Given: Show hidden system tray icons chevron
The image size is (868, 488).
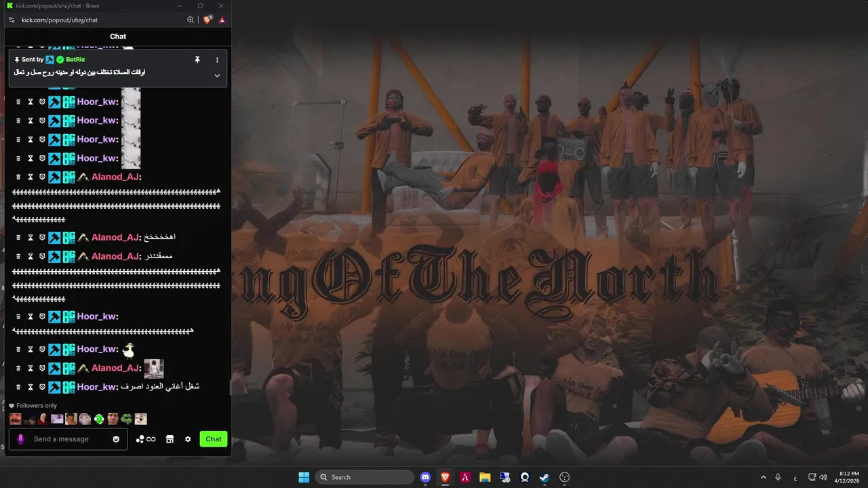Looking at the screenshot, I should point(763,477).
